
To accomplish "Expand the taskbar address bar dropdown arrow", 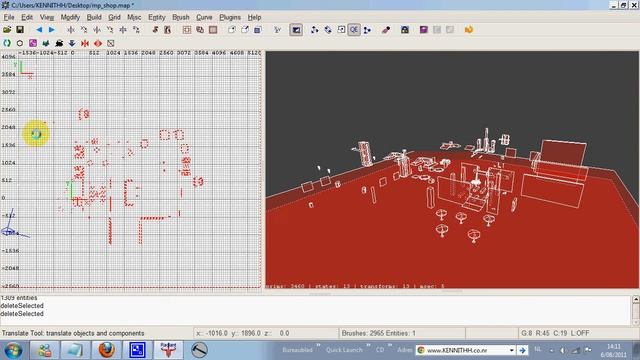I will pyautogui.click(x=511, y=350).
